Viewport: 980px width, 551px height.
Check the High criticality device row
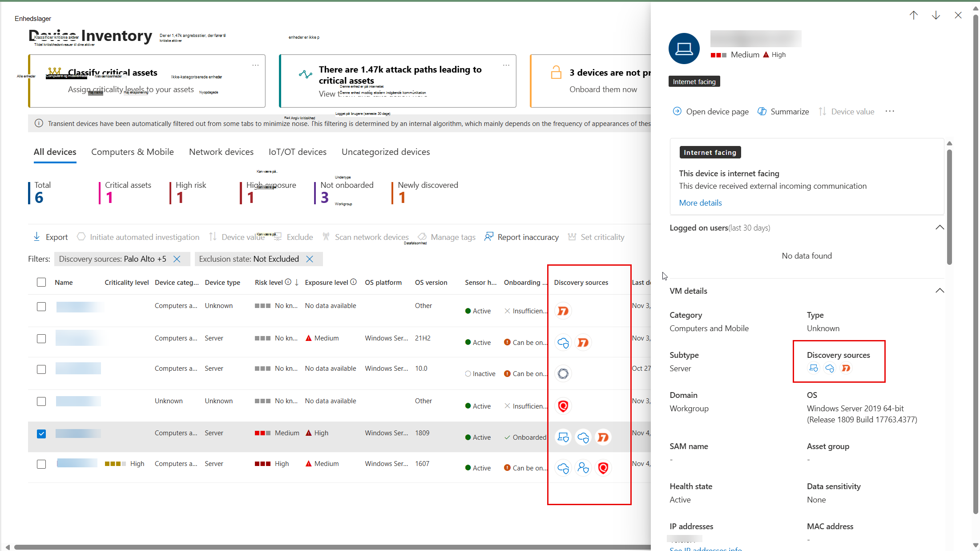41,464
